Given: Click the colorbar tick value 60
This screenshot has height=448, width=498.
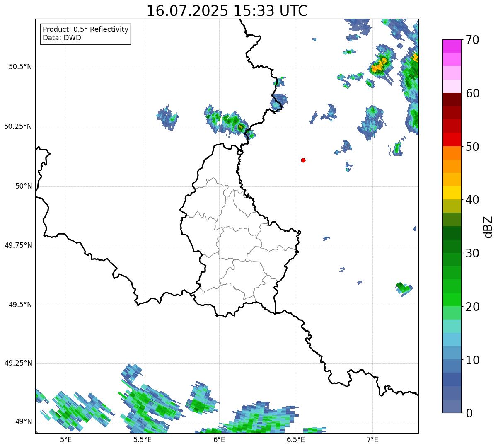Looking at the screenshot, I should (x=472, y=93).
